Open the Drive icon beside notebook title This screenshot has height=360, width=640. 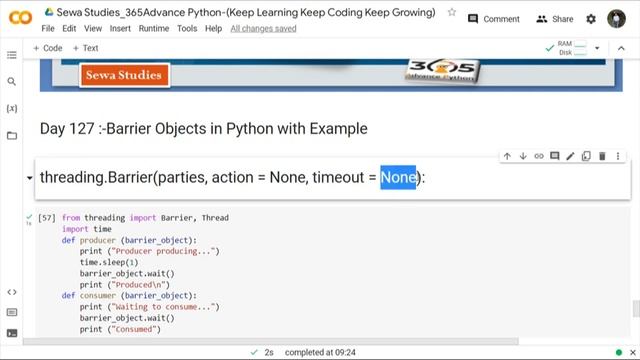click(49, 12)
